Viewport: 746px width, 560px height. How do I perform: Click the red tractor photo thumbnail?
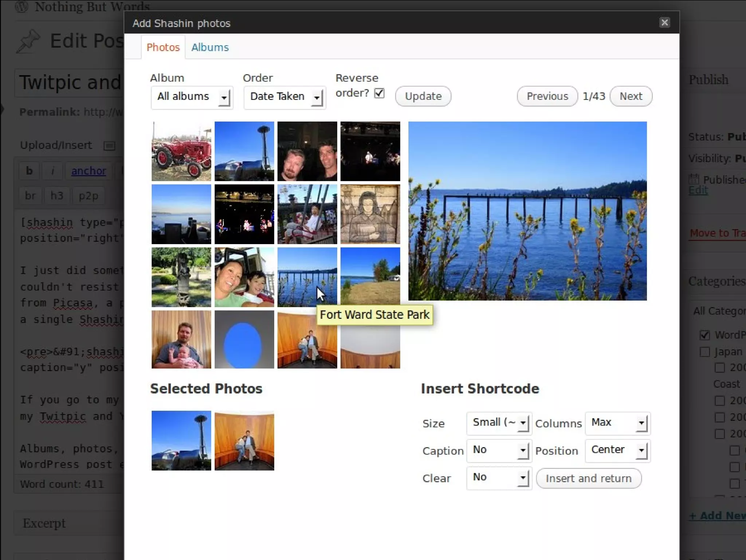[x=181, y=151]
